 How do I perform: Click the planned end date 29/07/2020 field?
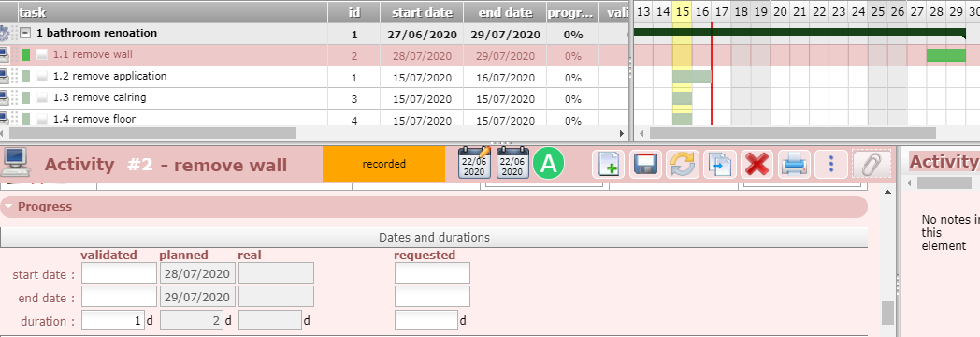198,297
